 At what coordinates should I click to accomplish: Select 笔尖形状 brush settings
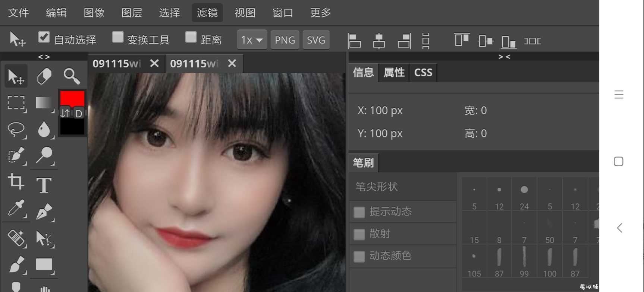(403, 186)
